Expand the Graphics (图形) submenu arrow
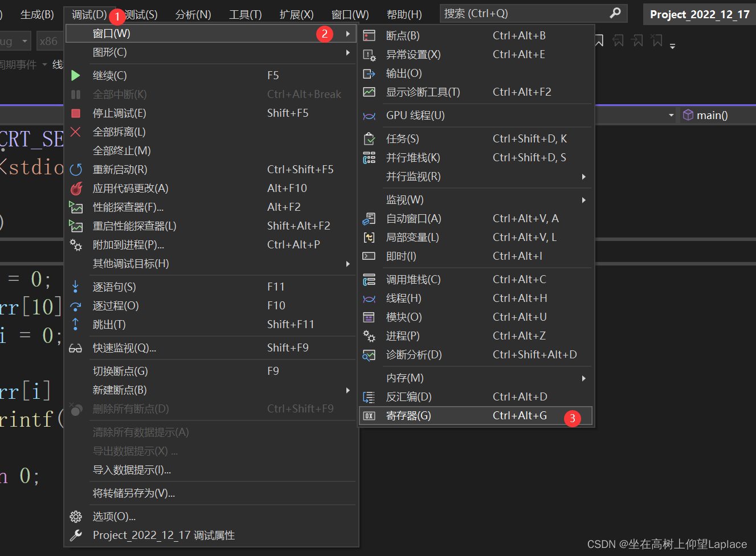756x556 pixels. 348,52
